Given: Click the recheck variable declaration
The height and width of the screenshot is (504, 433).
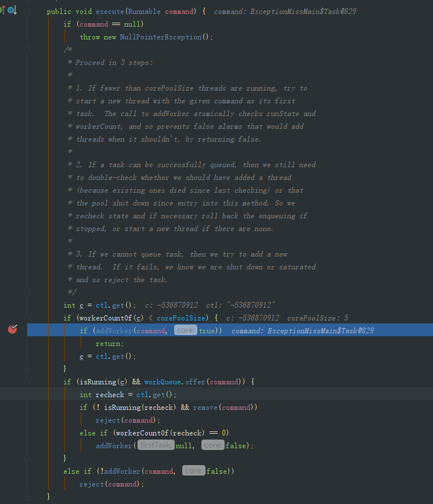Looking at the screenshot, I should (x=110, y=395).
